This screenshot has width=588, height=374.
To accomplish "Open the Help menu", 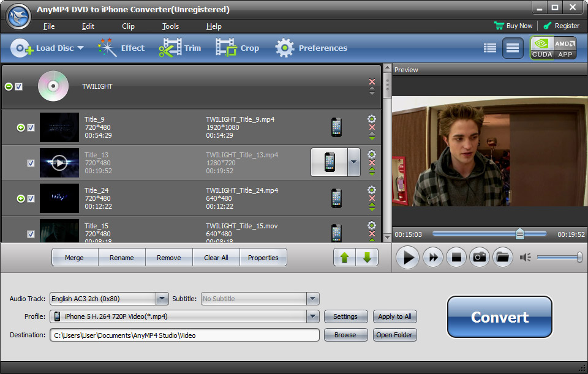I will 214,26.
